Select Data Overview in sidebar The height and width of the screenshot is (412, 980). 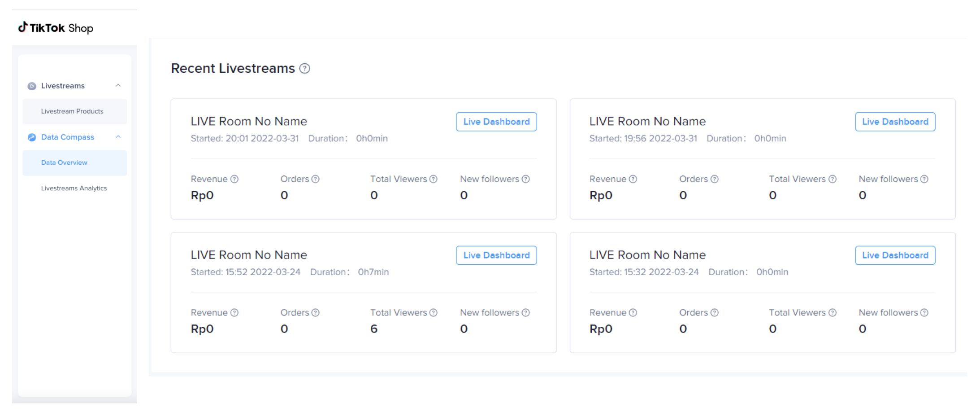pyautogui.click(x=64, y=162)
